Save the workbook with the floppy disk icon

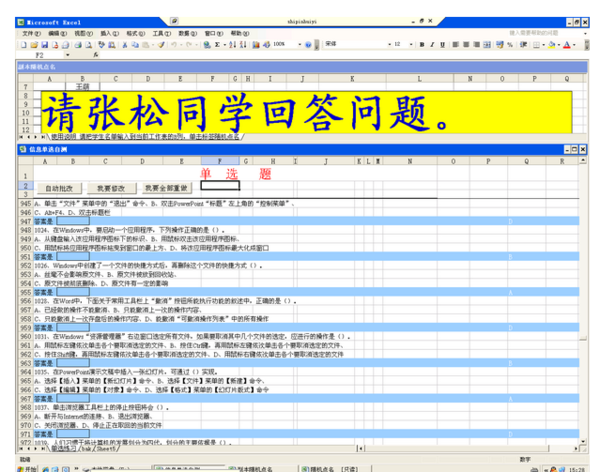tap(44, 45)
